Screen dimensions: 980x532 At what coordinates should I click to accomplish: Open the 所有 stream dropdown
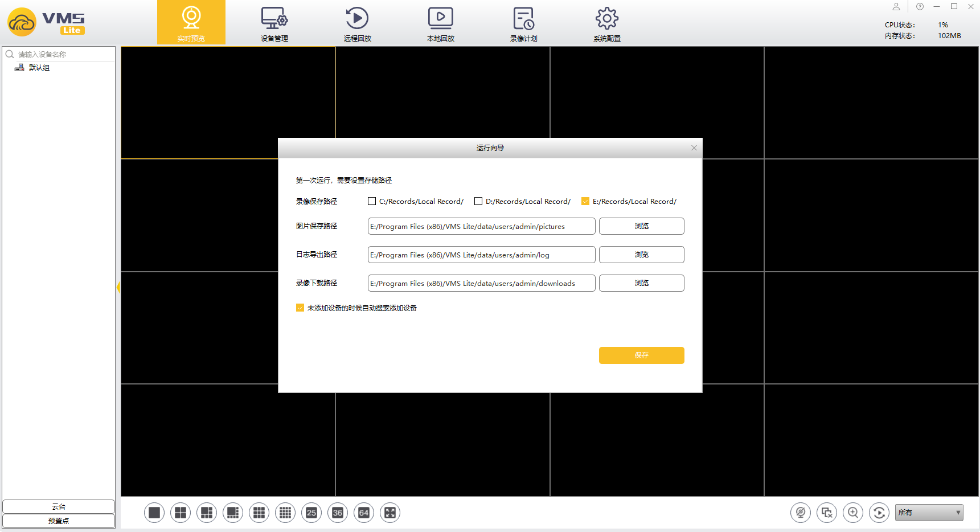click(x=929, y=513)
